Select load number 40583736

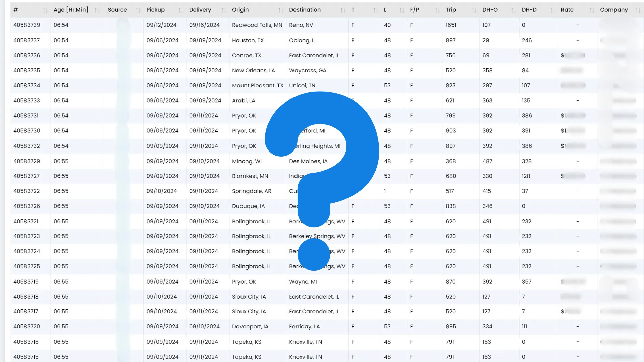coord(26,55)
